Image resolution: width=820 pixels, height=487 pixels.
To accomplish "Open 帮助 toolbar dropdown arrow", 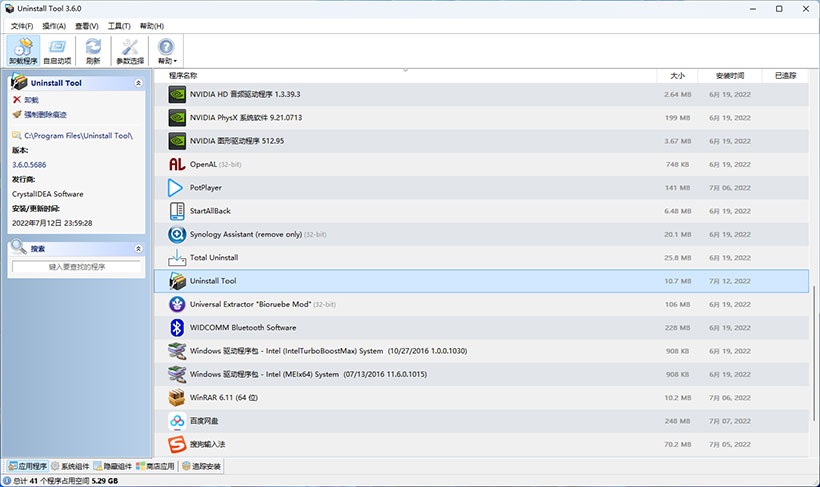I will click(176, 62).
